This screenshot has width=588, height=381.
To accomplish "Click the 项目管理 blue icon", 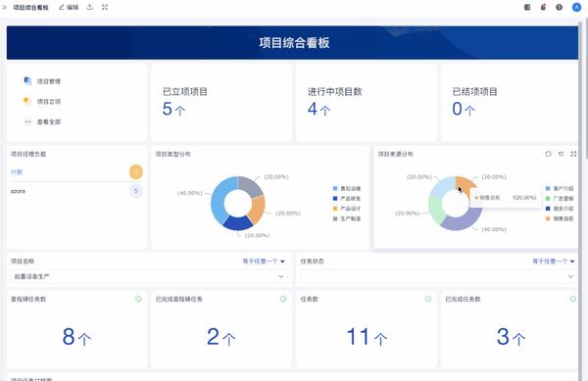I will click(x=27, y=81).
